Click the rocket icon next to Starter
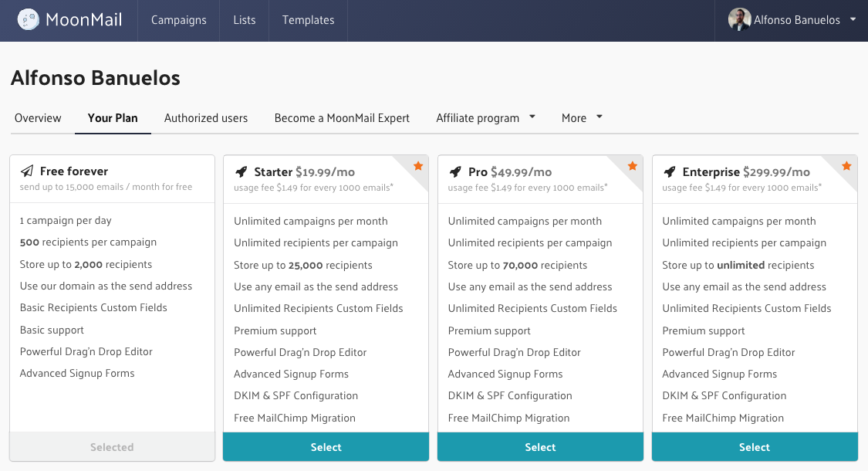The image size is (868, 471). point(241,171)
